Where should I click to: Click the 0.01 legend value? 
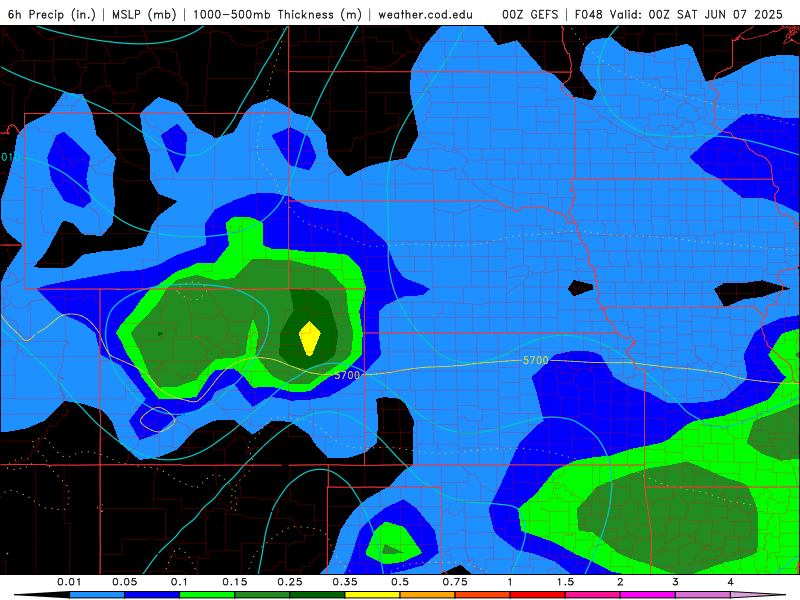69,582
